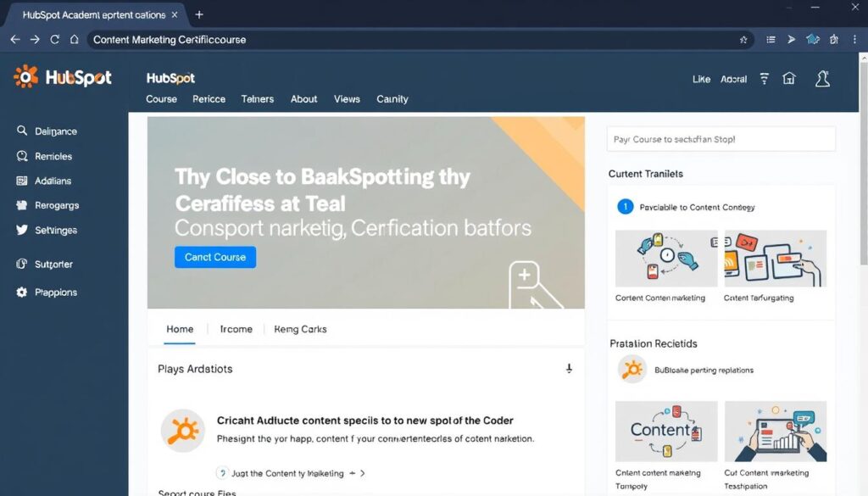Click the browser home icon
868x496 pixels.
(75, 39)
